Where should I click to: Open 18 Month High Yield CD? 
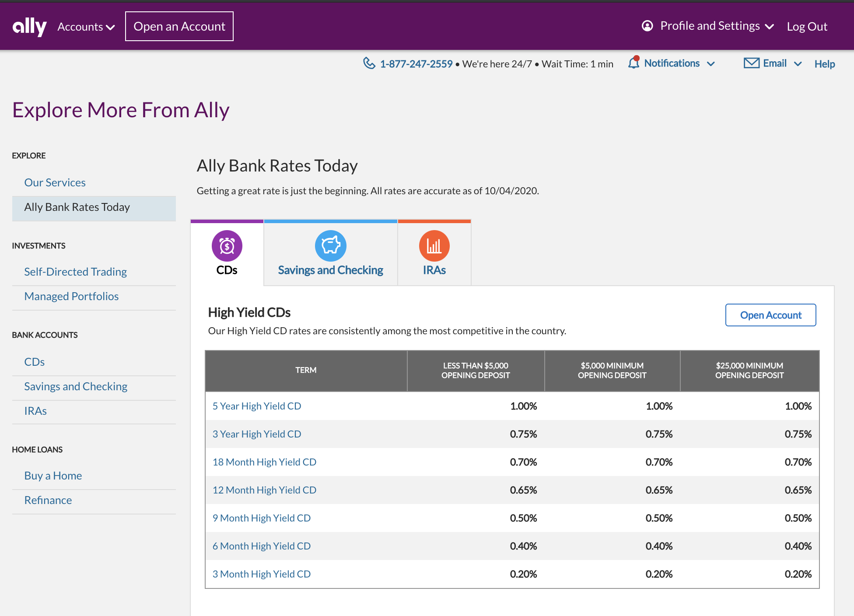click(x=264, y=462)
